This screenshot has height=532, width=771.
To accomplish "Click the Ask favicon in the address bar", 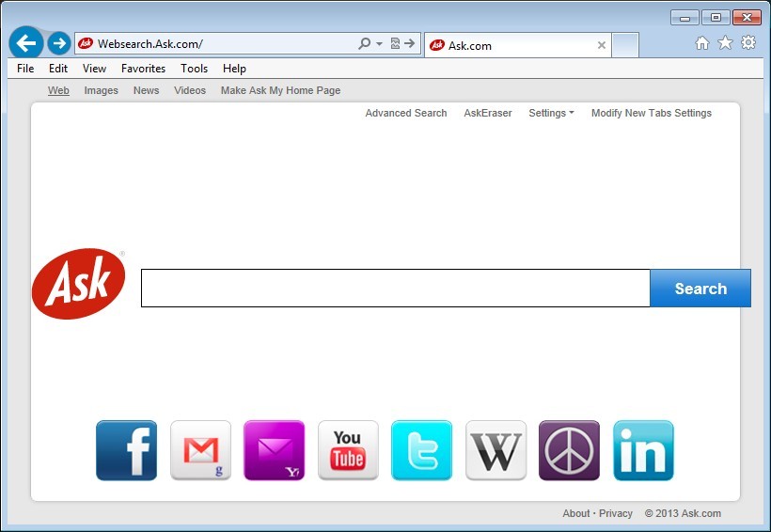I will (x=86, y=43).
